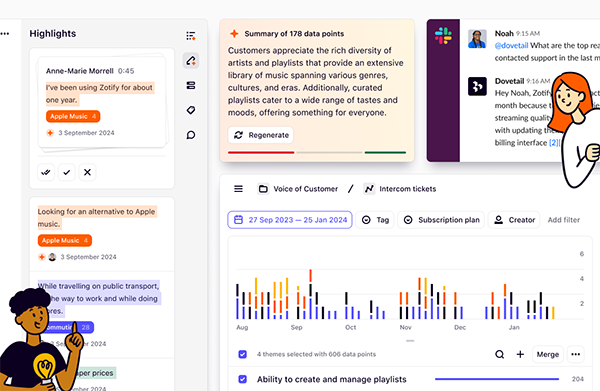Click the gray neutral sentiment bar

[x=329, y=152]
